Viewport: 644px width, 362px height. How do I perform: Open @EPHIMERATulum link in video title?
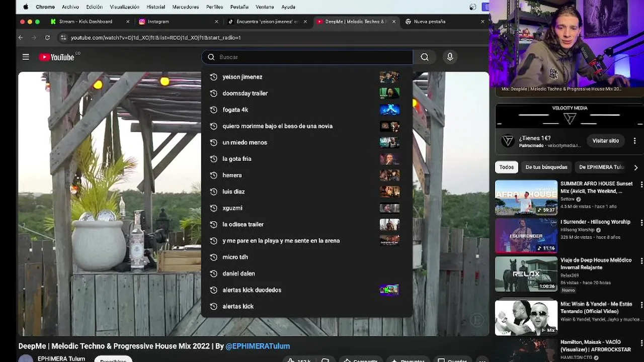tap(258, 346)
